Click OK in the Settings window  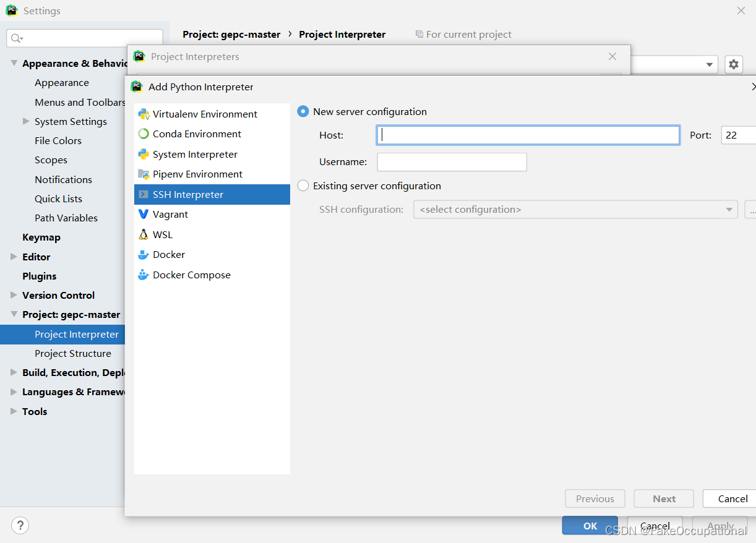[590, 526]
